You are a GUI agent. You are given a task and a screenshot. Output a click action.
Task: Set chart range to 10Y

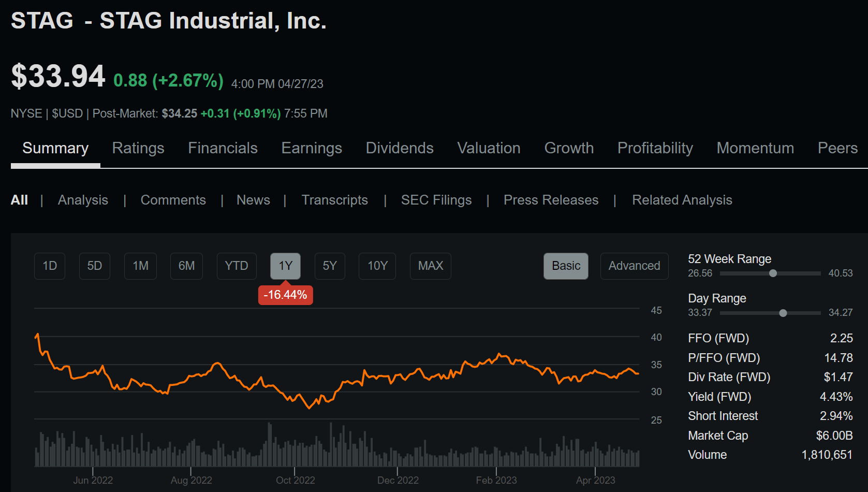pyautogui.click(x=377, y=266)
